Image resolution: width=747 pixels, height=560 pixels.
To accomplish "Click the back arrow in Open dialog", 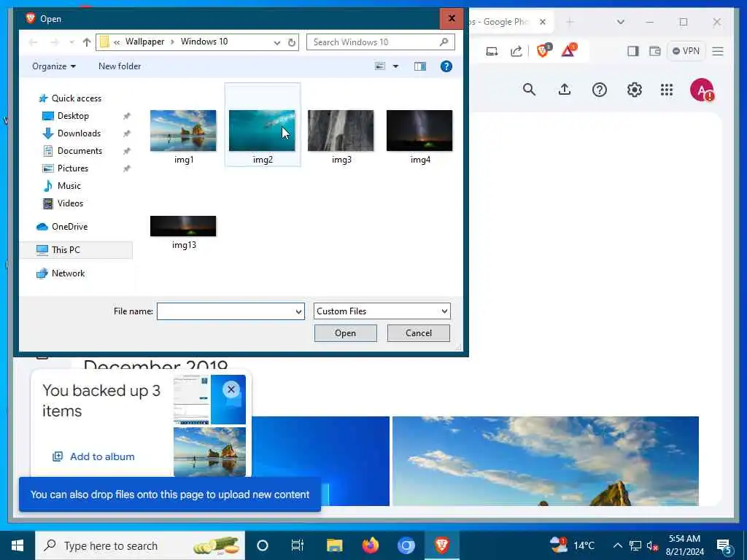I will coord(33,42).
